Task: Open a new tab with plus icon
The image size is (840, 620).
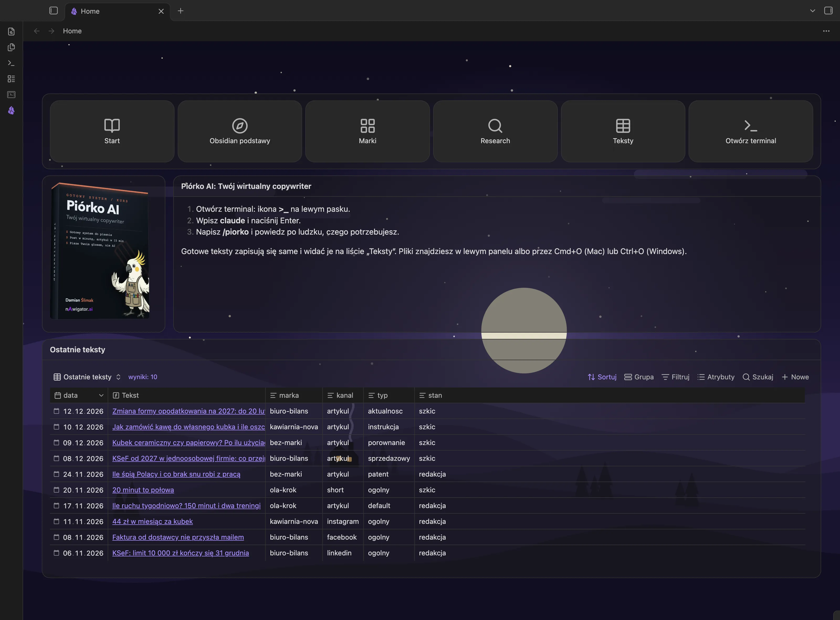Action: [x=180, y=11]
